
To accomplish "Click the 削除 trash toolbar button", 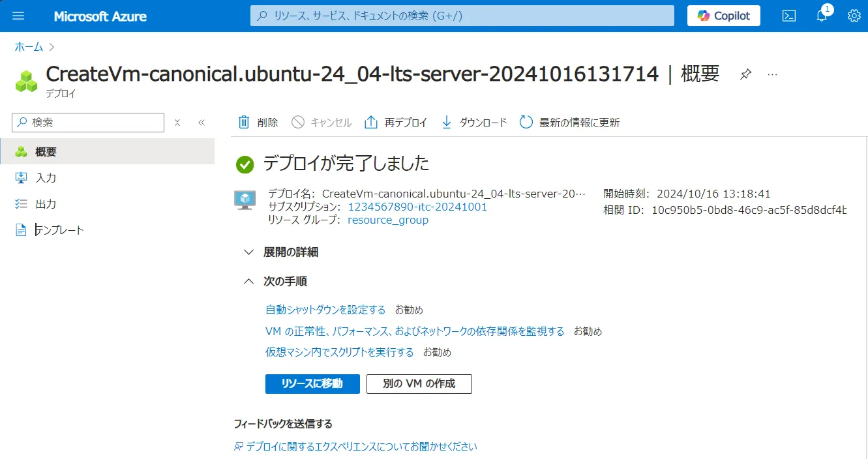I will pyautogui.click(x=258, y=123).
